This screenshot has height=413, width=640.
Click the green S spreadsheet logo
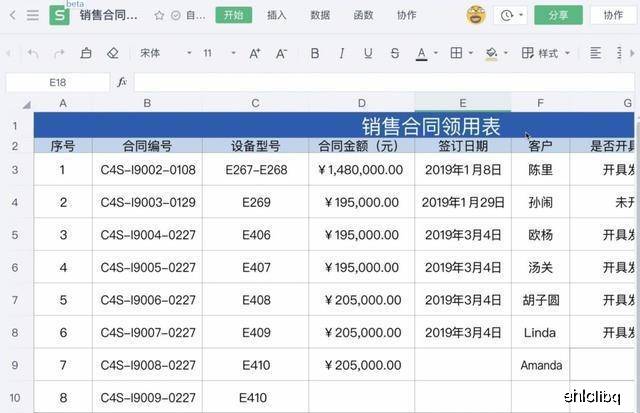click(59, 16)
